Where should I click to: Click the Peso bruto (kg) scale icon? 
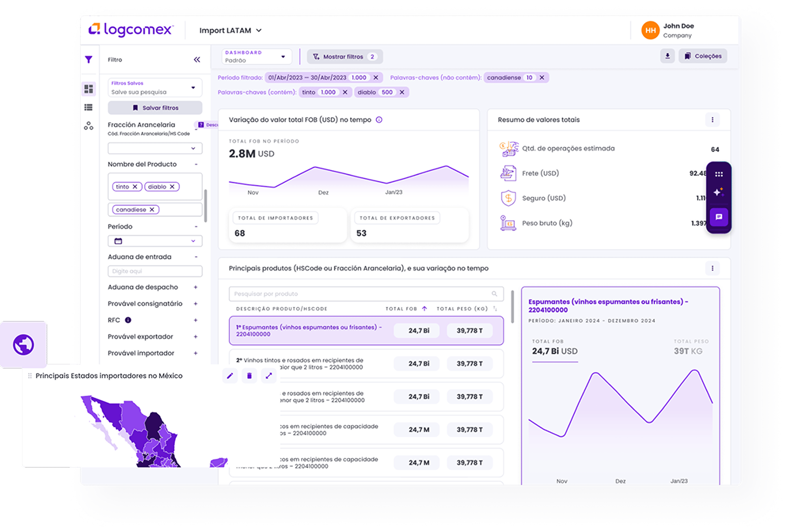(509, 223)
